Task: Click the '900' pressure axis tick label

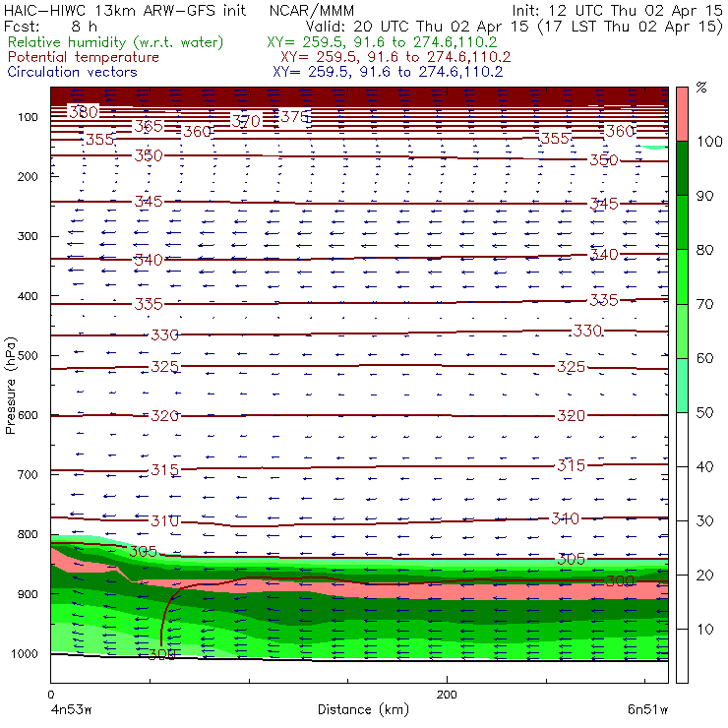Action: pos(28,594)
